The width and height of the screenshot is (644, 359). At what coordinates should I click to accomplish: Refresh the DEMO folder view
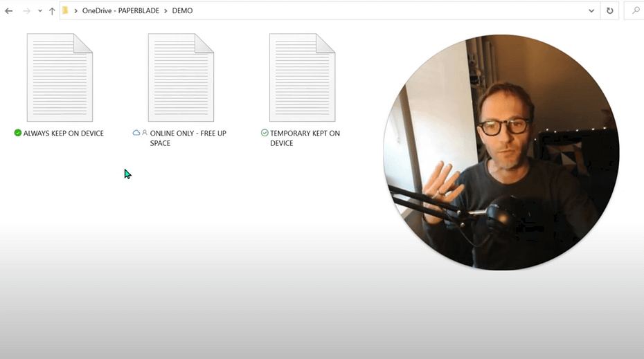point(609,11)
